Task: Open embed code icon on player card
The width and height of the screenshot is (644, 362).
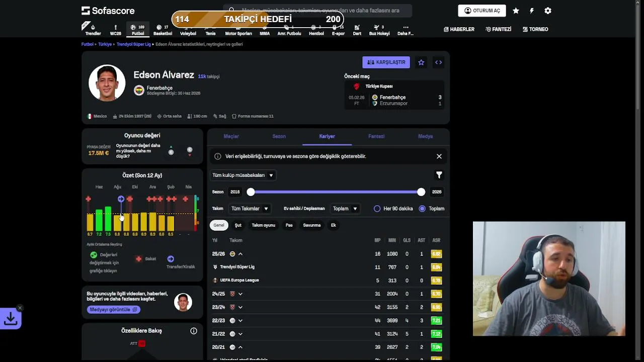Action: tap(438, 62)
